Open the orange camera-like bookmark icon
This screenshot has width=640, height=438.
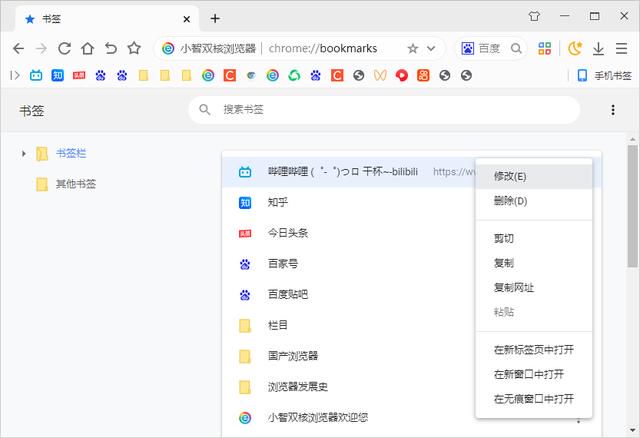click(423, 75)
